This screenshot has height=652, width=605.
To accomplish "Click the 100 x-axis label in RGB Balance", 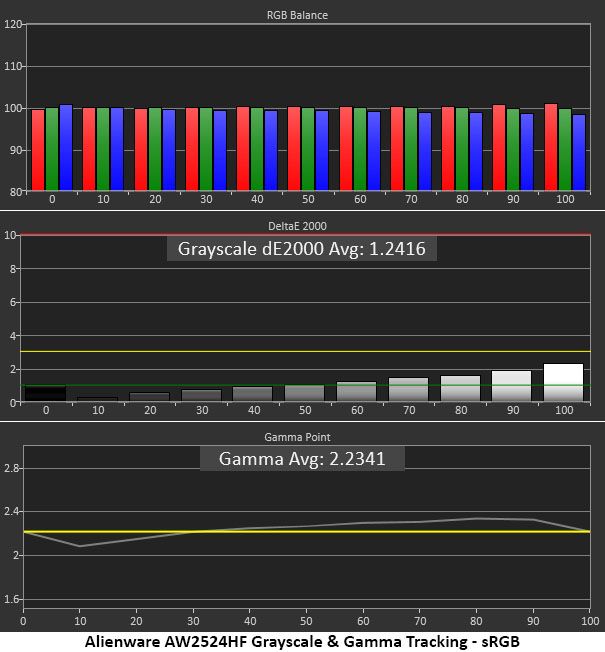I will pos(565,199).
